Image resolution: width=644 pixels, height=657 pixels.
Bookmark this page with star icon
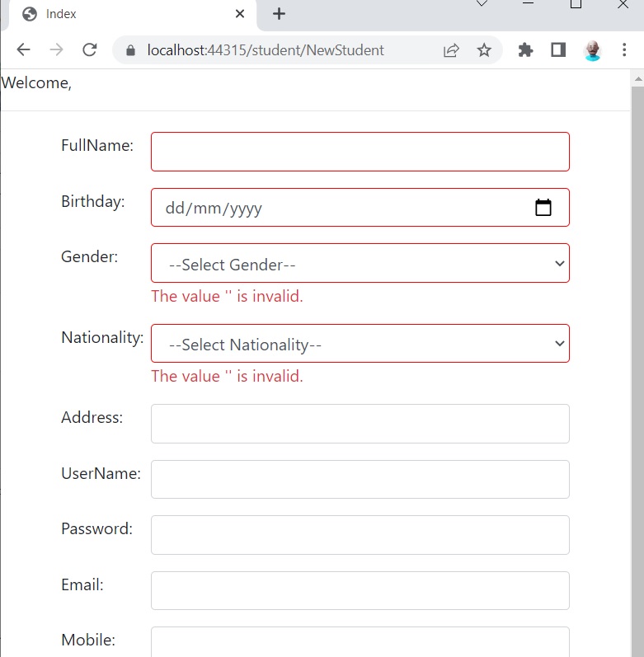(484, 50)
